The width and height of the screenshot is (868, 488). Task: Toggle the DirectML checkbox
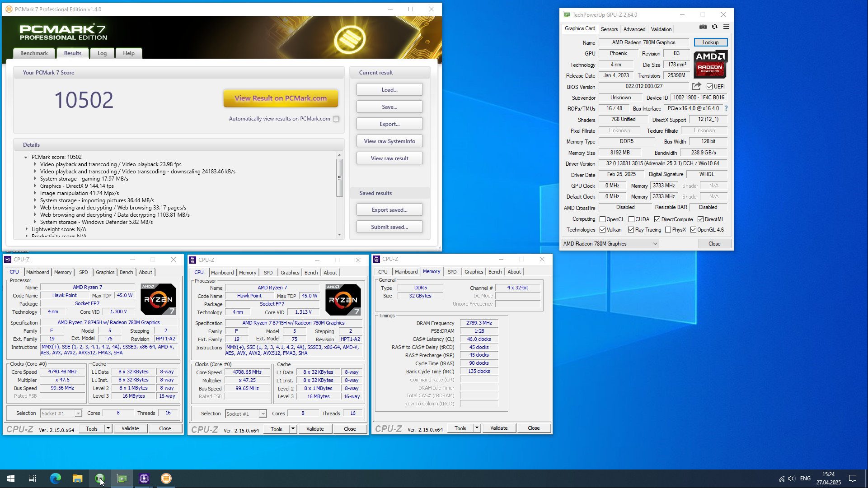pyautogui.click(x=700, y=219)
